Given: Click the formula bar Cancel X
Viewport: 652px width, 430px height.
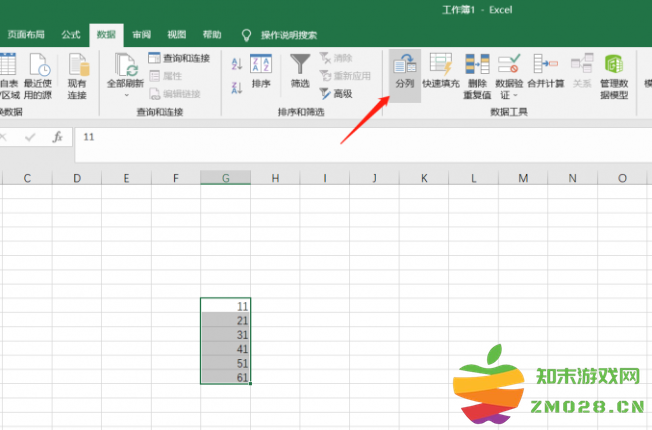Looking at the screenshot, I should 3,137.
